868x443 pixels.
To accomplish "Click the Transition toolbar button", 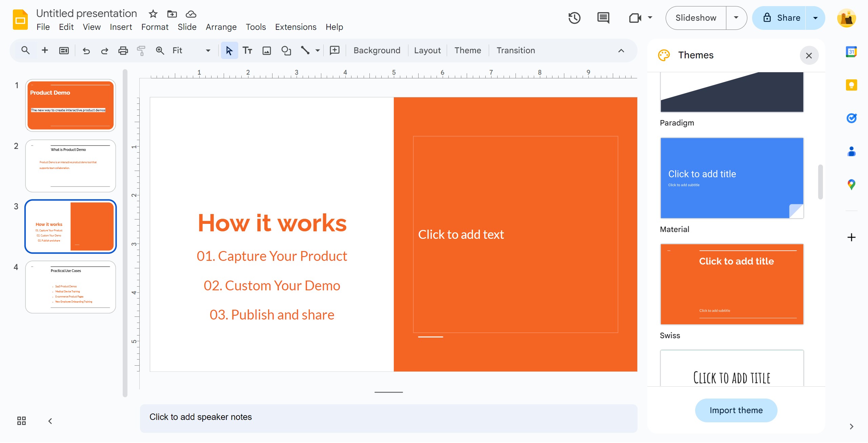I will tap(516, 51).
